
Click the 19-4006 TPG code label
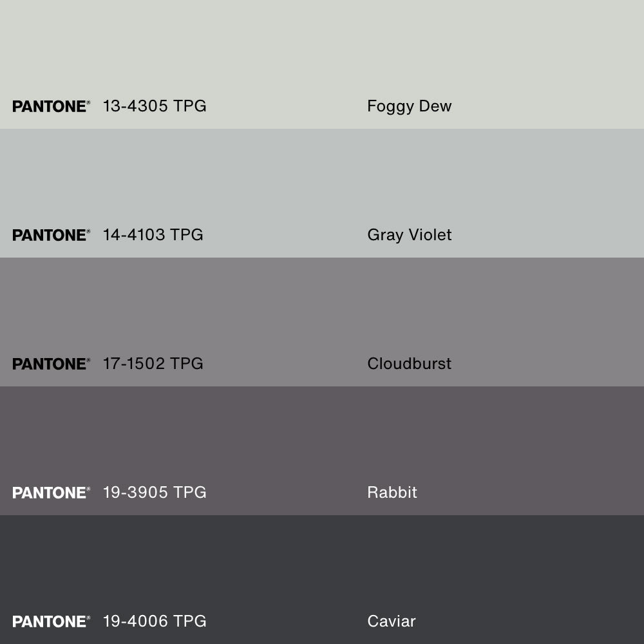[155, 621]
